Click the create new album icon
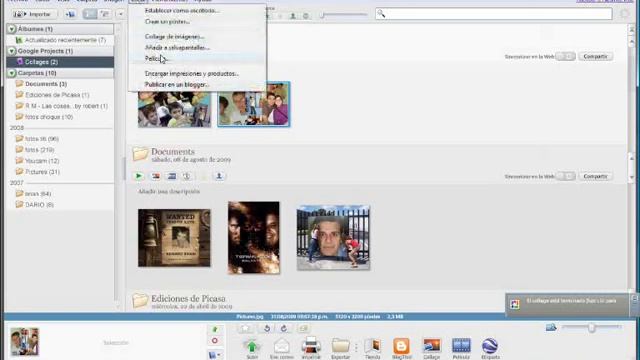The image size is (640, 360). pyautogui.click(x=70, y=14)
